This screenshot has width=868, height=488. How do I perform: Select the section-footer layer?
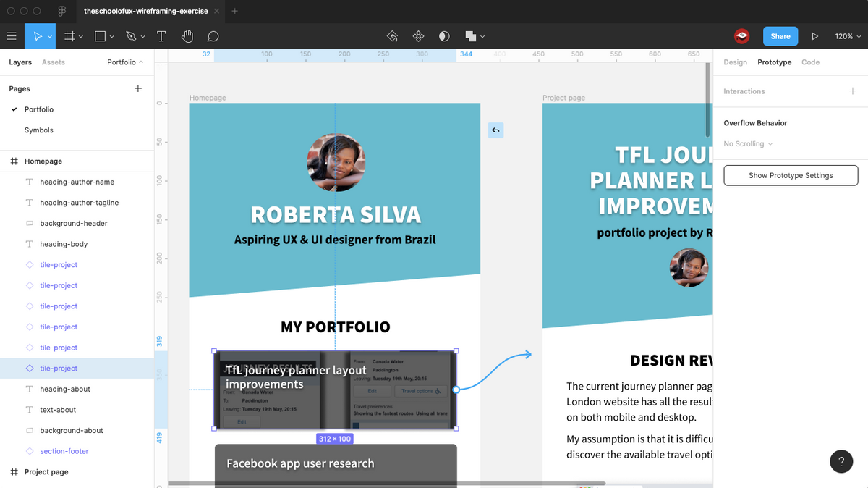[65, 450]
